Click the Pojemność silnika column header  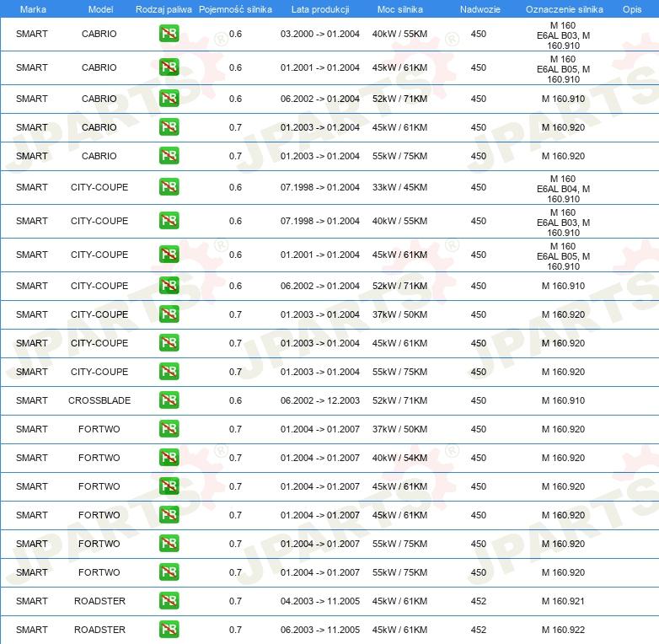(x=235, y=9)
